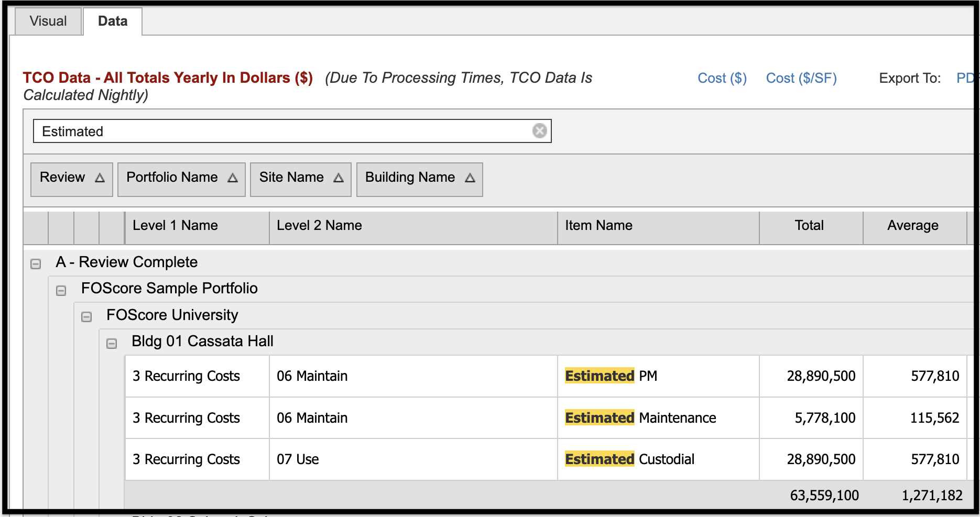Click 577,810 average in Estimated Custodial row
This screenshot has width=980, height=517.
[x=935, y=459]
